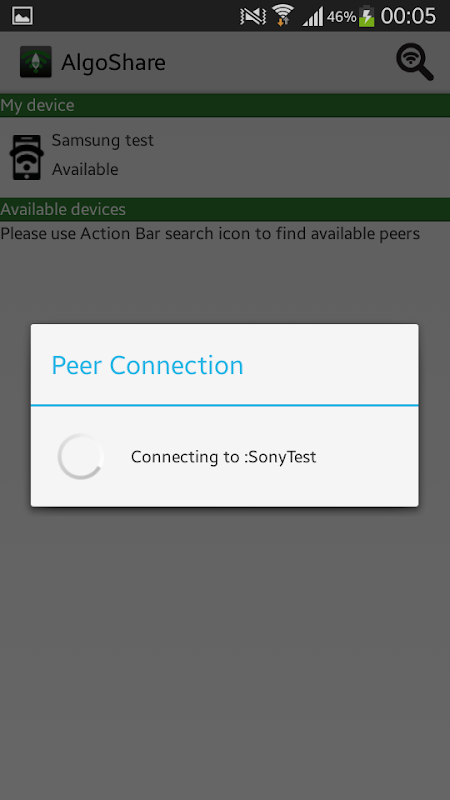Tap the Connecting to :SonyTest message
Viewport: 450px width, 800px height.
[223, 457]
